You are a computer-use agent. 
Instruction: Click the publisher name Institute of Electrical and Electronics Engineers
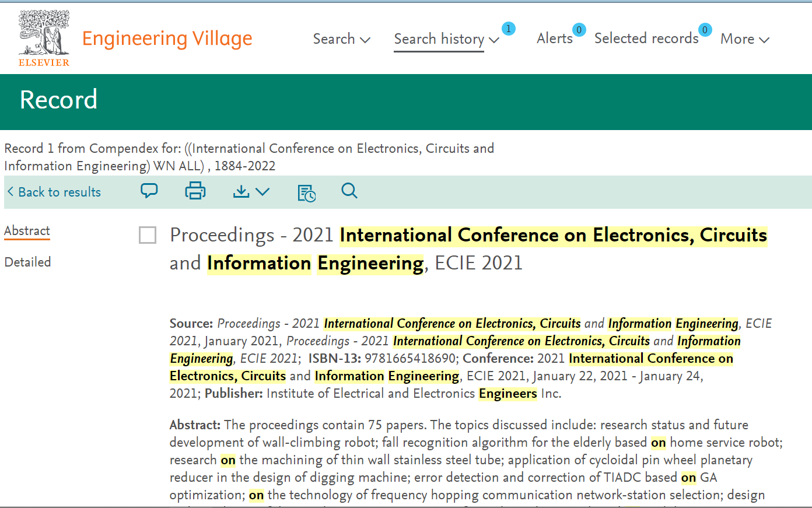pos(414,394)
